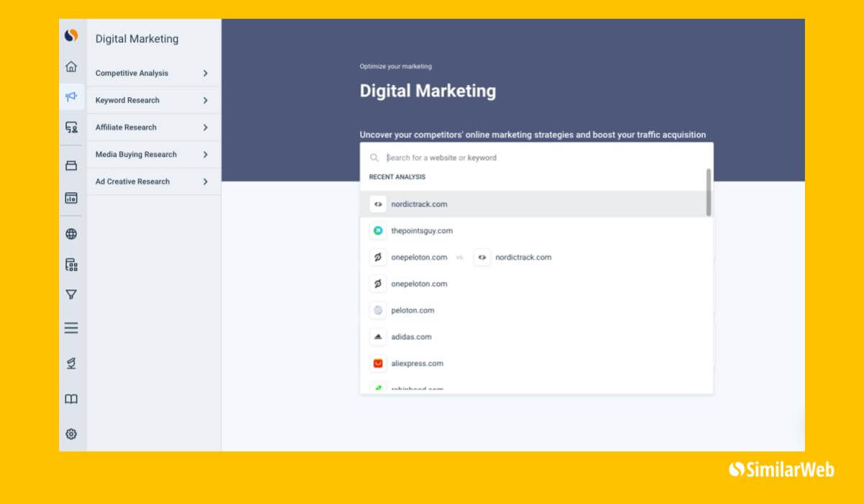Click the aliexpress.com red favicon
Image resolution: width=864 pixels, height=504 pixels.
coord(378,364)
